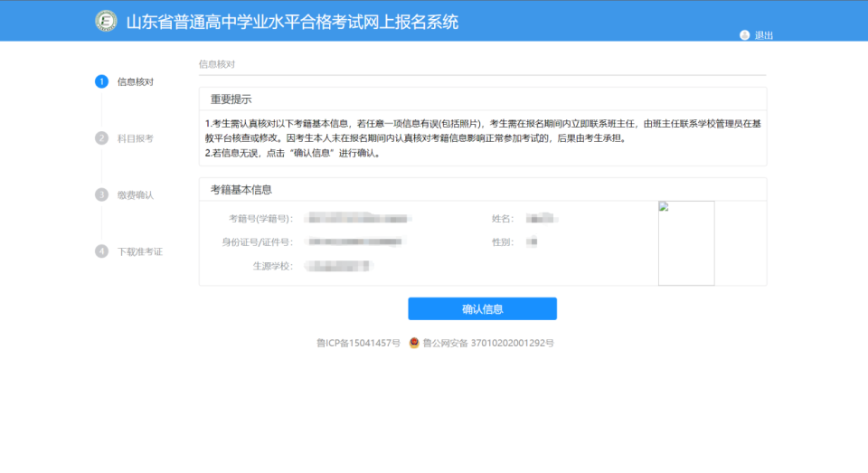The height and width of the screenshot is (473, 868).
Task: Confirm details with the 确认信息 button
Action: (x=482, y=308)
